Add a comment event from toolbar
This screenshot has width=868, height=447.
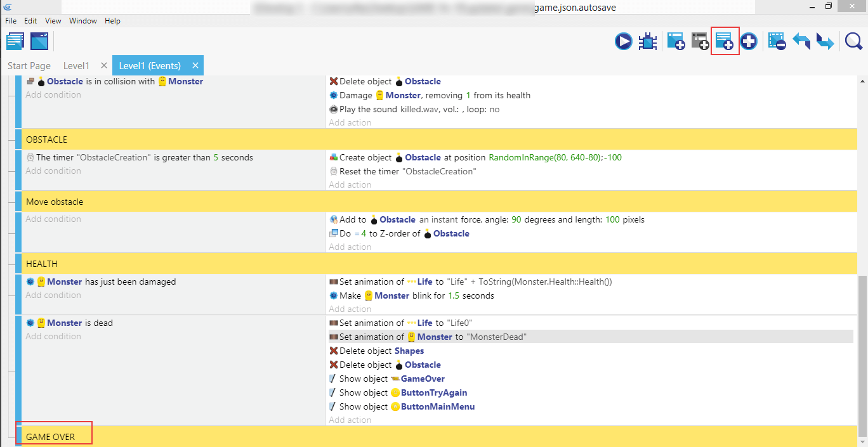tap(725, 42)
